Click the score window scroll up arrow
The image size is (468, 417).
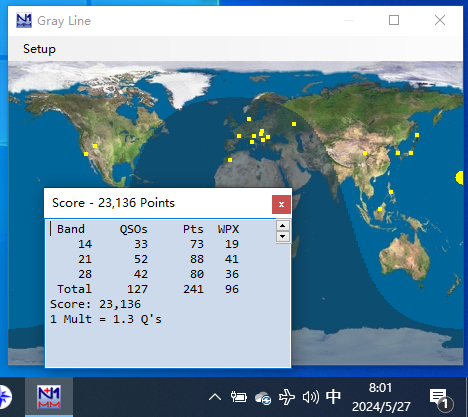pos(283,226)
